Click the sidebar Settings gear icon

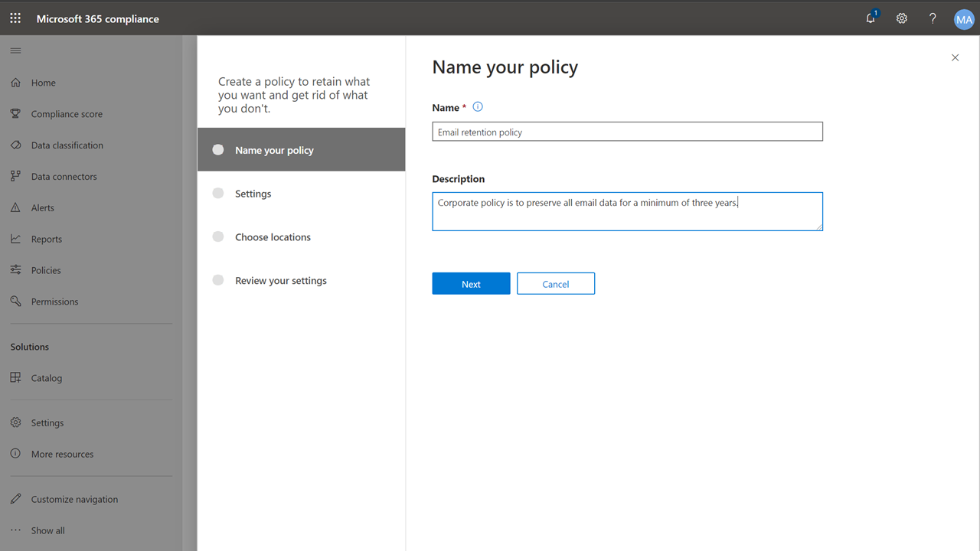[x=15, y=422]
